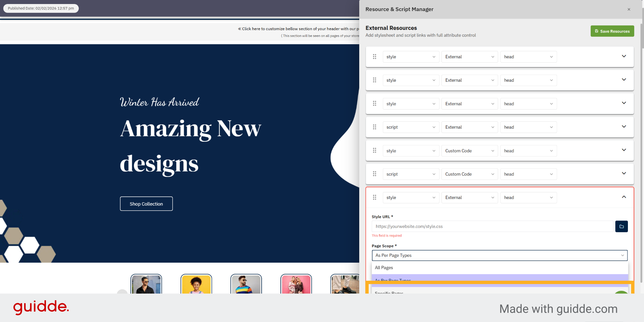This screenshot has width=644, height=322.
Task: Click the drag handle of the first style row
Action: [374, 57]
